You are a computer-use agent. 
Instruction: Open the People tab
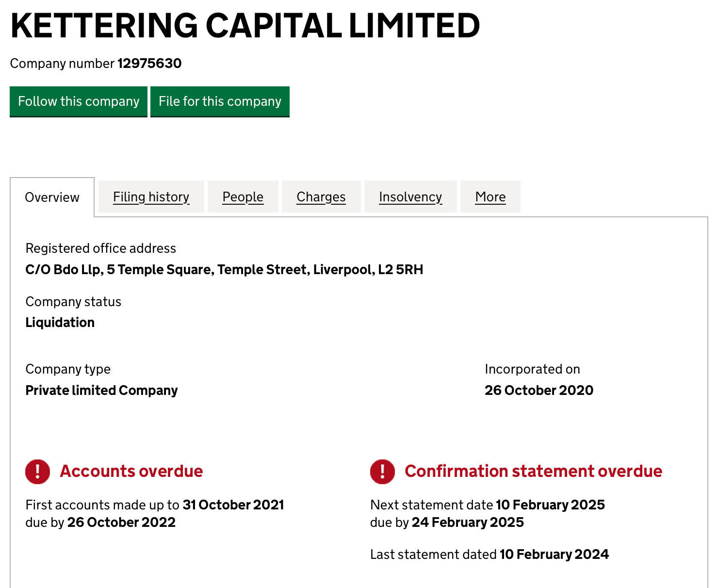pos(243,197)
